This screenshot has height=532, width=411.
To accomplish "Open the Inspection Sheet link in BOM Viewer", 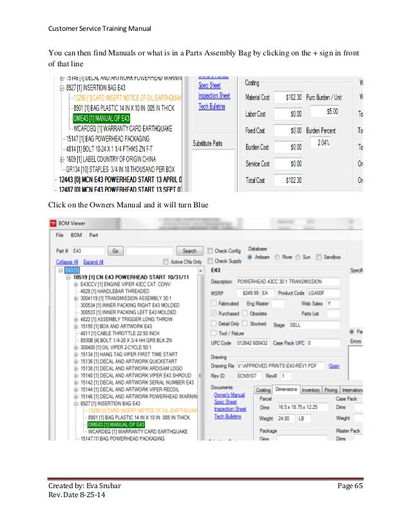I will coord(230,409).
